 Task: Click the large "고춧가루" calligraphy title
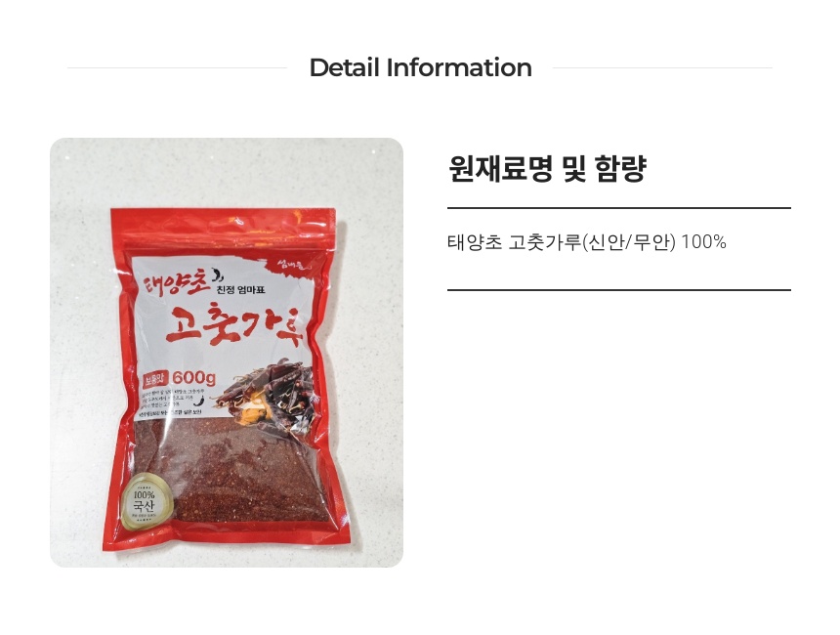click(x=234, y=322)
